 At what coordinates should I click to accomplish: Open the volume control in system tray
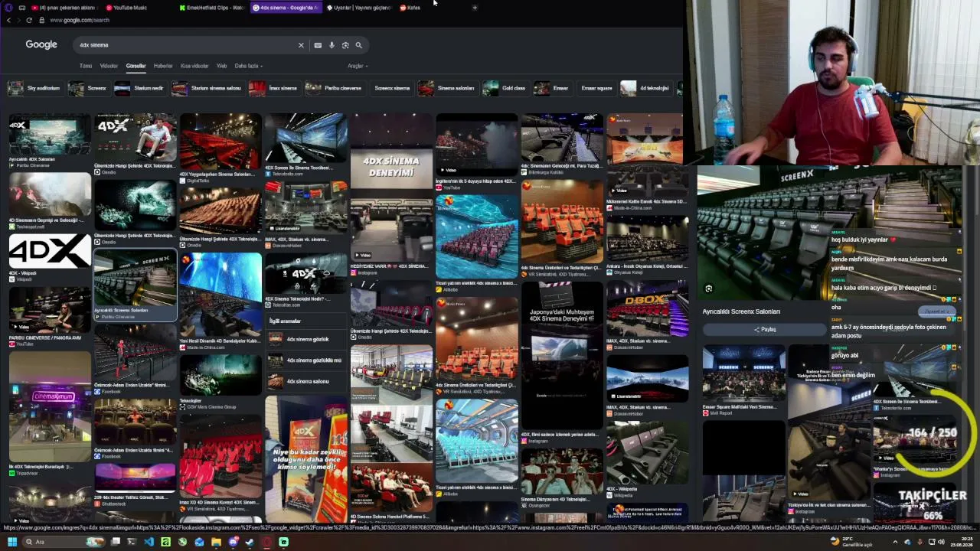[942, 542]
